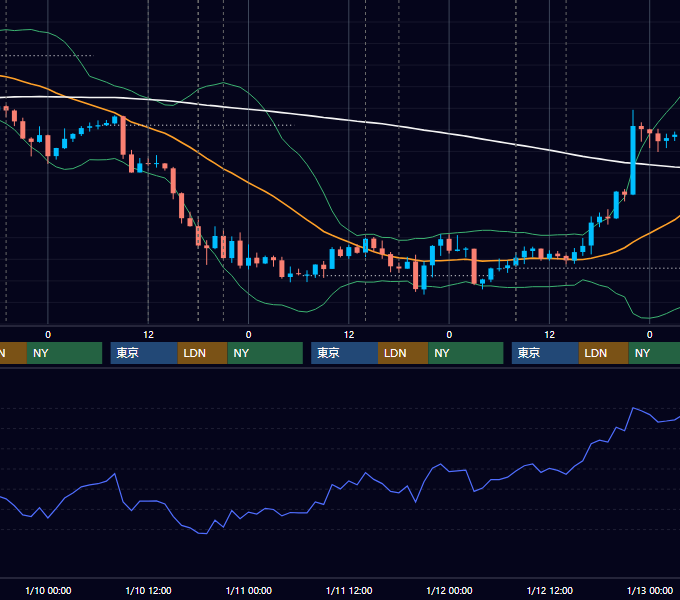Click the 1/10 12:00 date label

point(148,590)
